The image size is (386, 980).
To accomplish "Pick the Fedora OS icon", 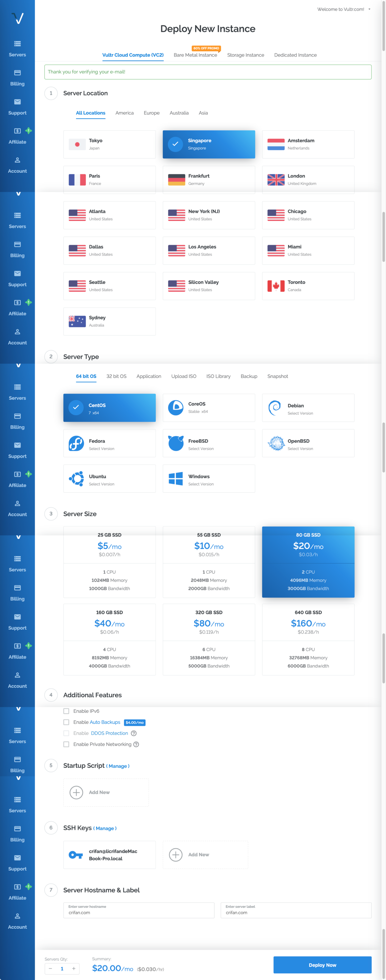I will click(x=76, y=443).
